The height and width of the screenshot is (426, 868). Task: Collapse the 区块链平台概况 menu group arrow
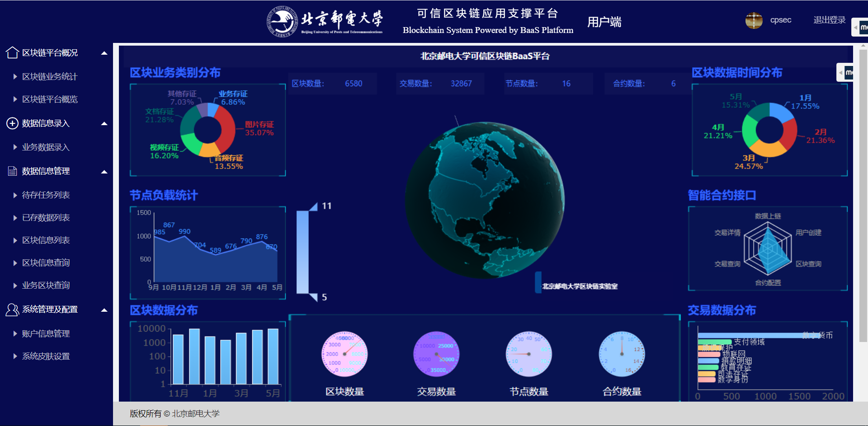104,53
